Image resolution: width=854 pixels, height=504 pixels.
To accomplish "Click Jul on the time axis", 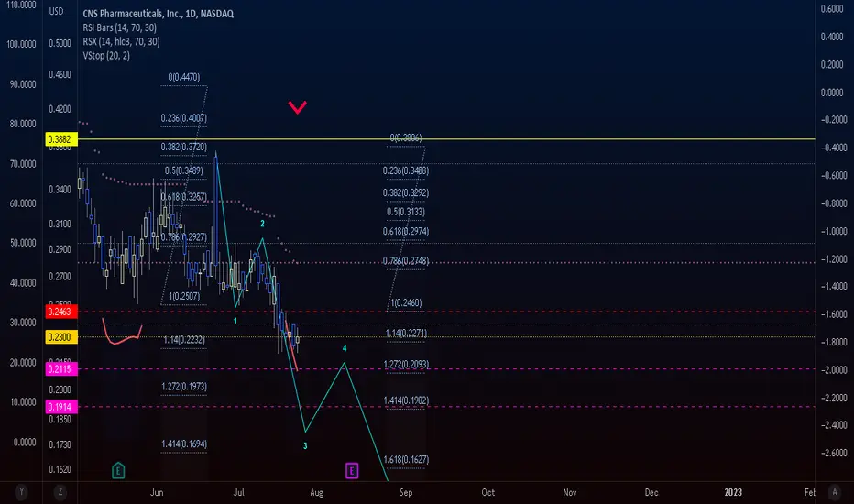I will point(238,492).
